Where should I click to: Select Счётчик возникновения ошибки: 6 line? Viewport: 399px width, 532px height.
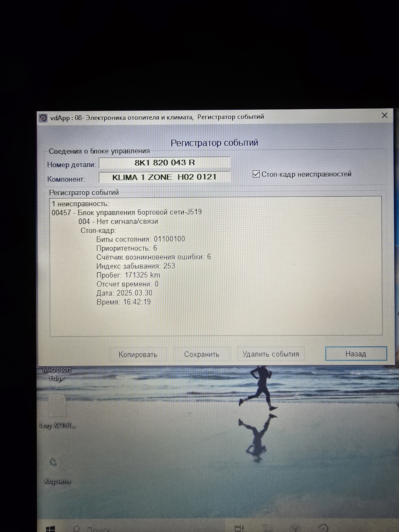(153, 257)
